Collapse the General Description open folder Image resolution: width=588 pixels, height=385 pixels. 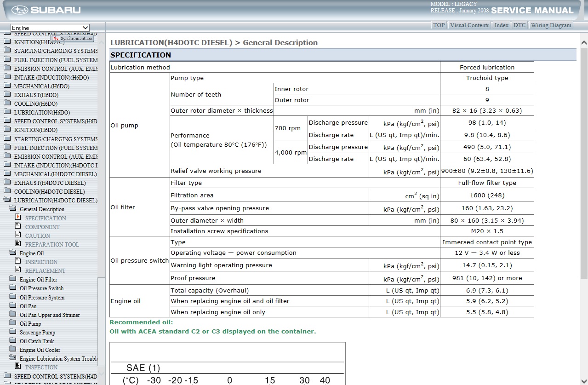click(12, 208)
